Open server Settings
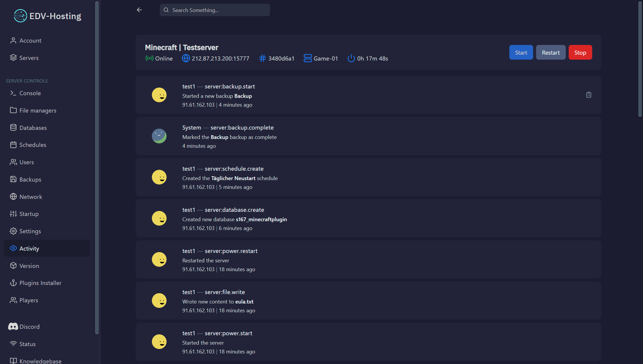This screenshot has height=364, width=643. click(47, 231)
